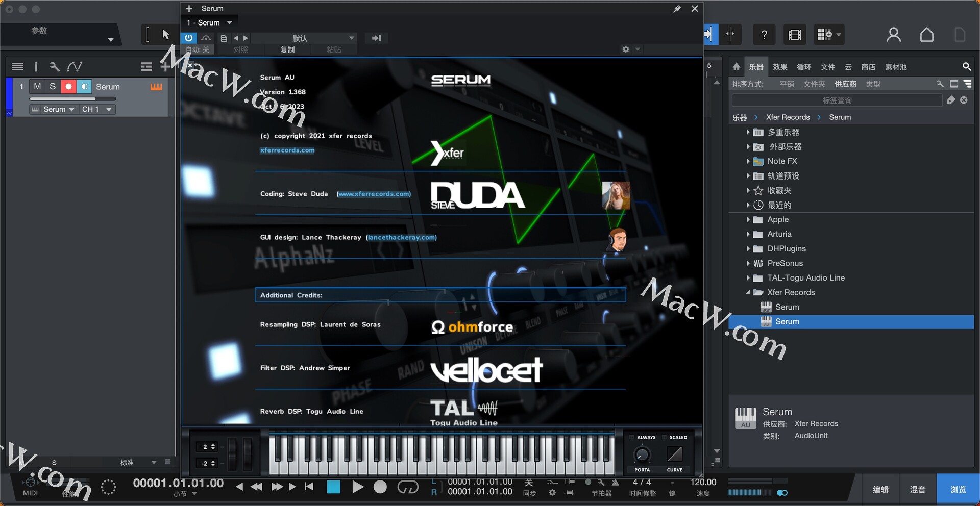Click Stop in the transport
Viewport: 980px width, 506px height.
(x=334, y=487)
